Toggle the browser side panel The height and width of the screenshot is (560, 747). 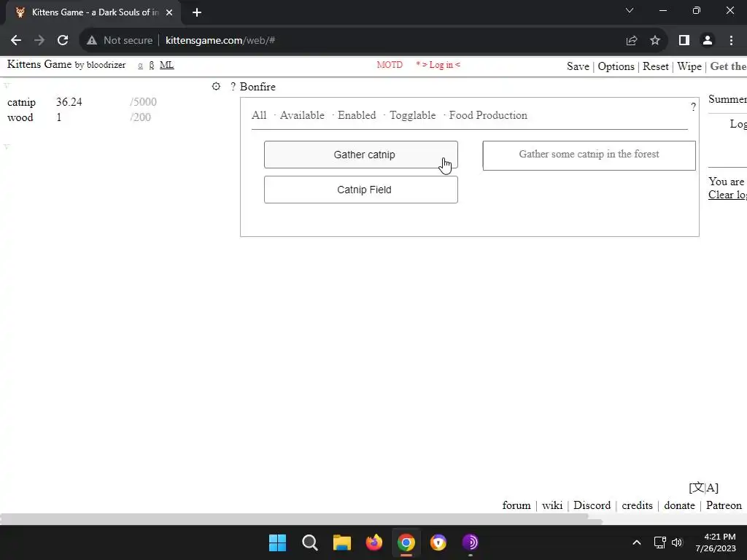pyautogui.click(x=684, y=41)
